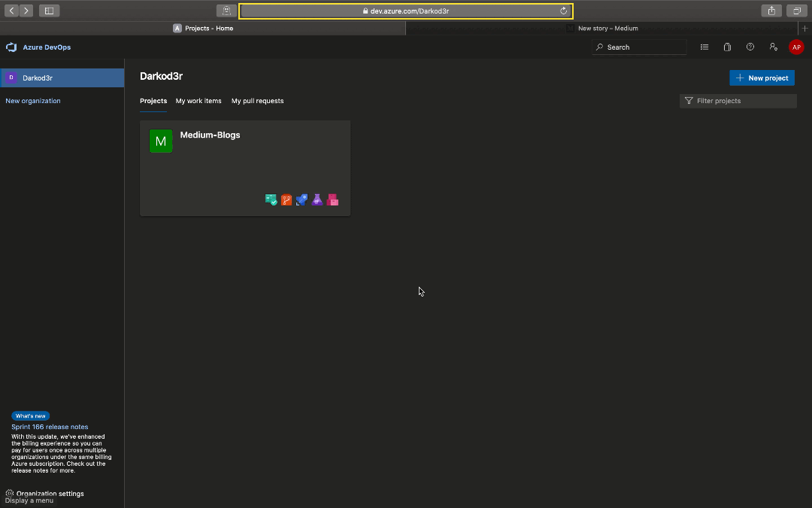
Task: Click the New organization link
Action: 32,101
